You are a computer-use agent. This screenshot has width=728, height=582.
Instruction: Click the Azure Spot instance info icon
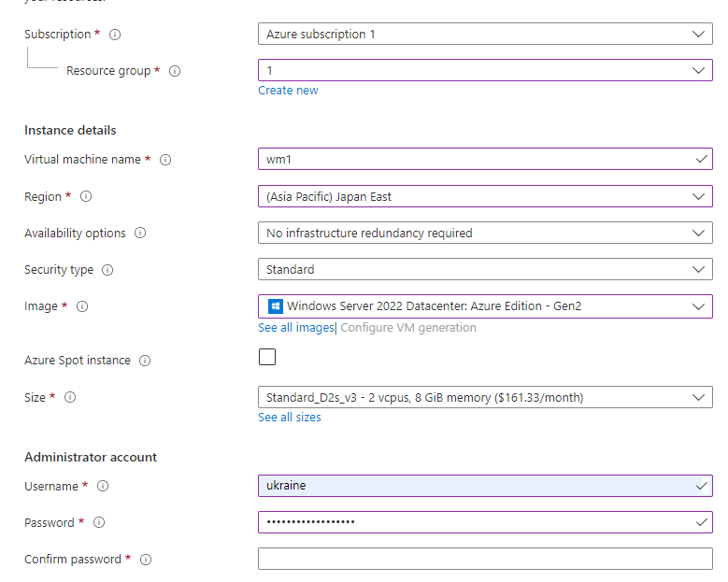point(145,361)
